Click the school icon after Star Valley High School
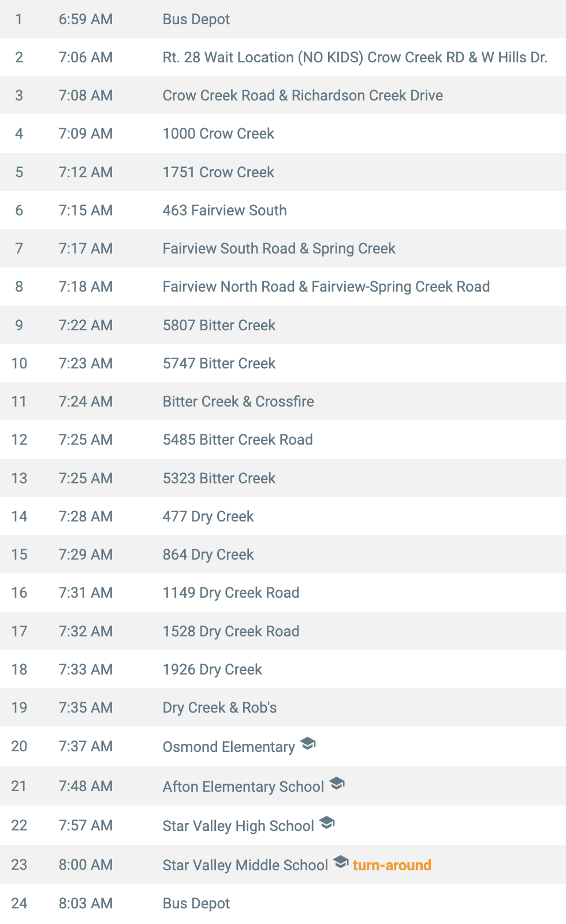This screenshot has height=924, width=566. click(327, 822)
